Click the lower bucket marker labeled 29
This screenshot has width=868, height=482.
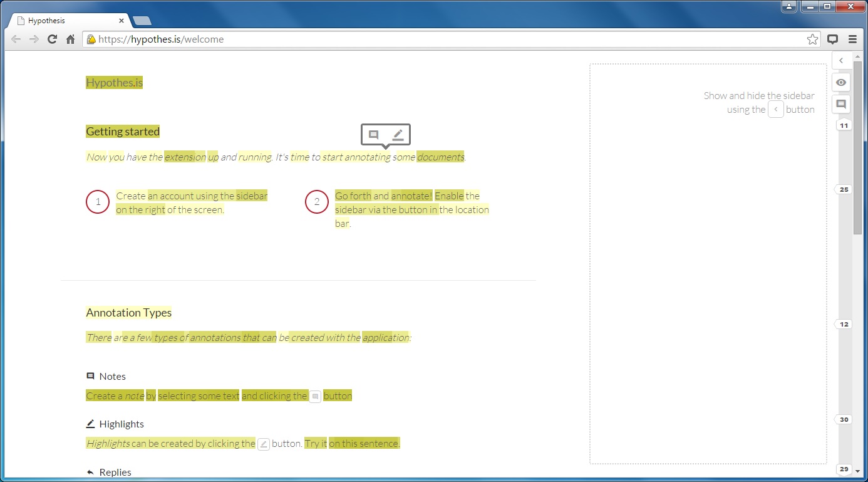[x=844, y=469]
